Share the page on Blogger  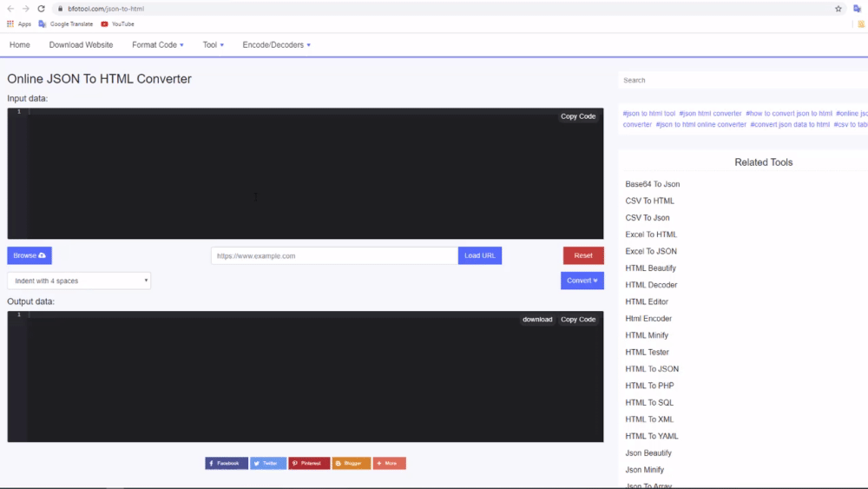point(351,464)
